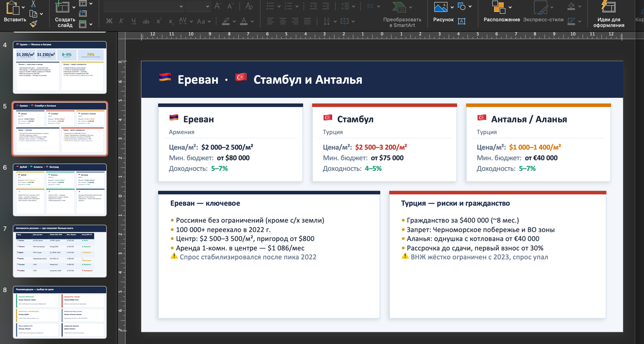Expand the Расположение dropdown arrow
The image size is (644, 344).
510,7
